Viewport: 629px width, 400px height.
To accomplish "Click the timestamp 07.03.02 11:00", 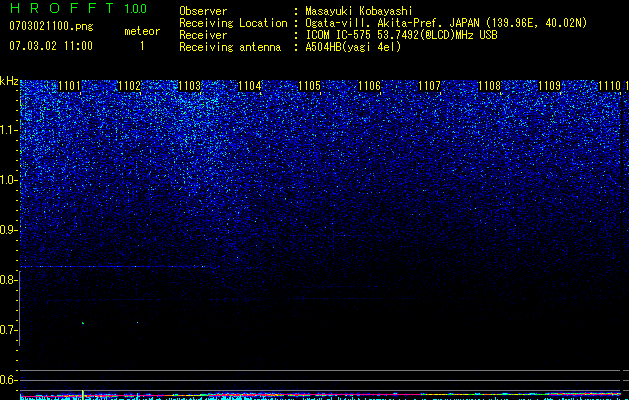I will click(51, 45).
